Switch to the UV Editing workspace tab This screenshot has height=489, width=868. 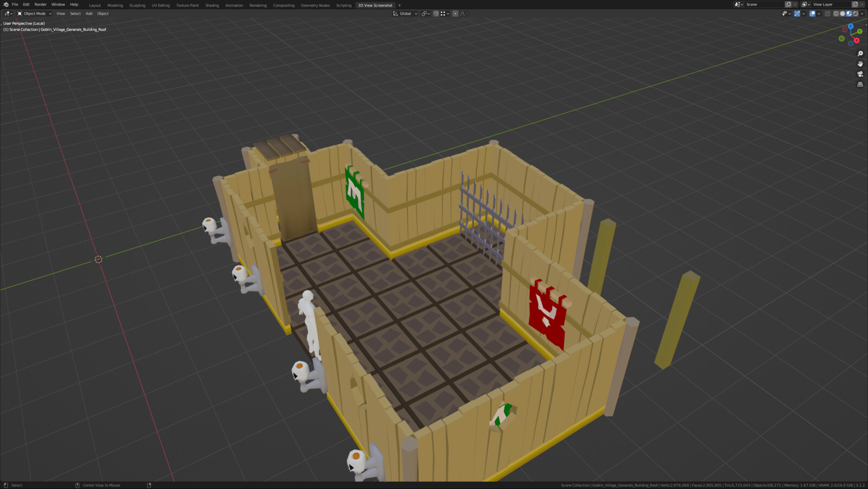161,5
